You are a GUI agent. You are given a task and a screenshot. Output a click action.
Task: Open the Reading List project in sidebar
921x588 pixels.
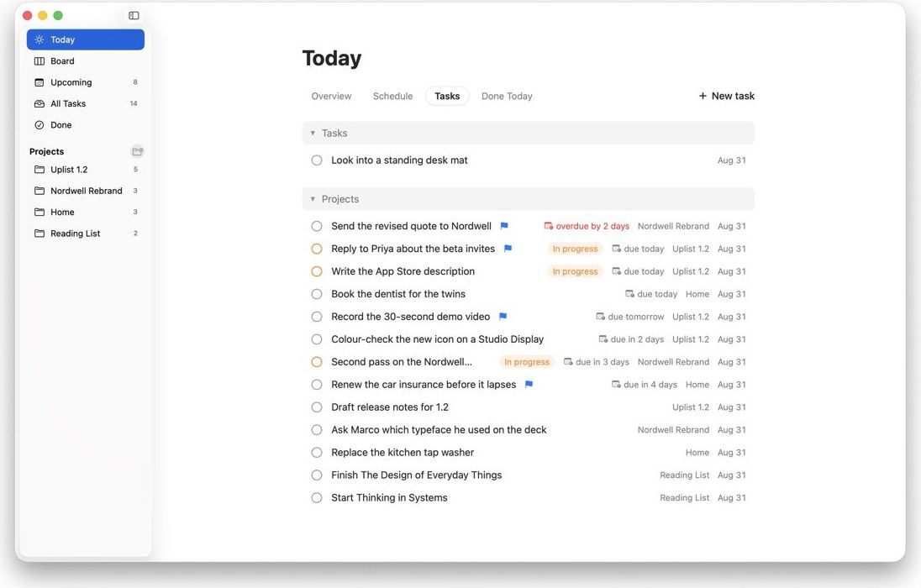(x=86, y=234)
